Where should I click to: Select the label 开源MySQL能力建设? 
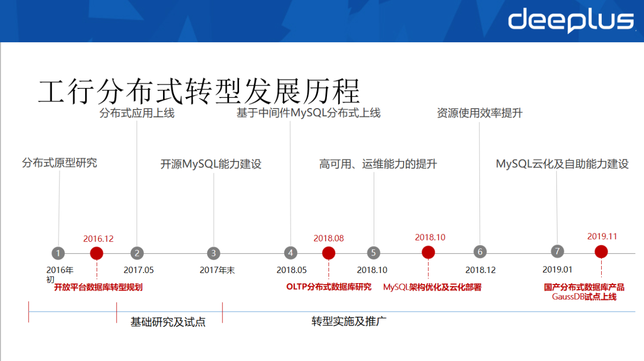pos(211,164)
